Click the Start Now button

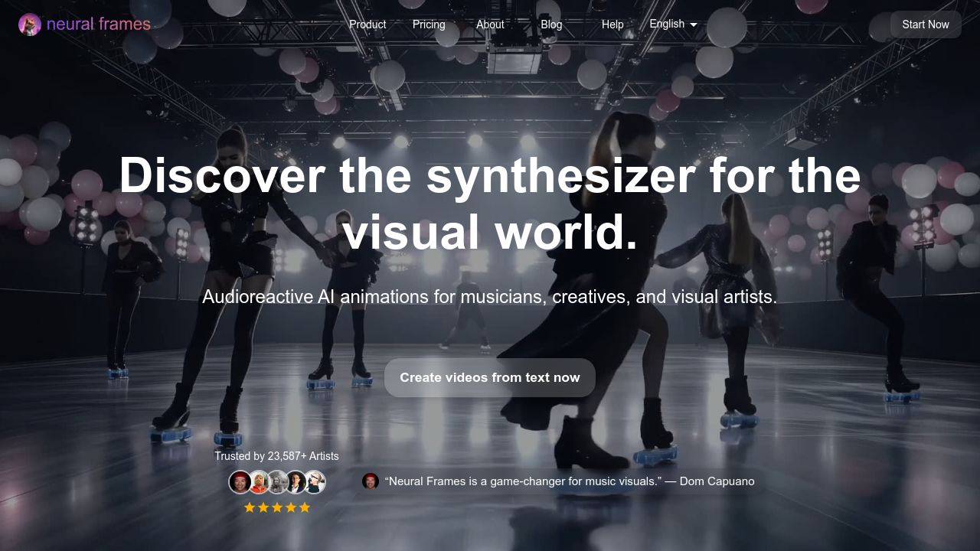pos(925,24)
